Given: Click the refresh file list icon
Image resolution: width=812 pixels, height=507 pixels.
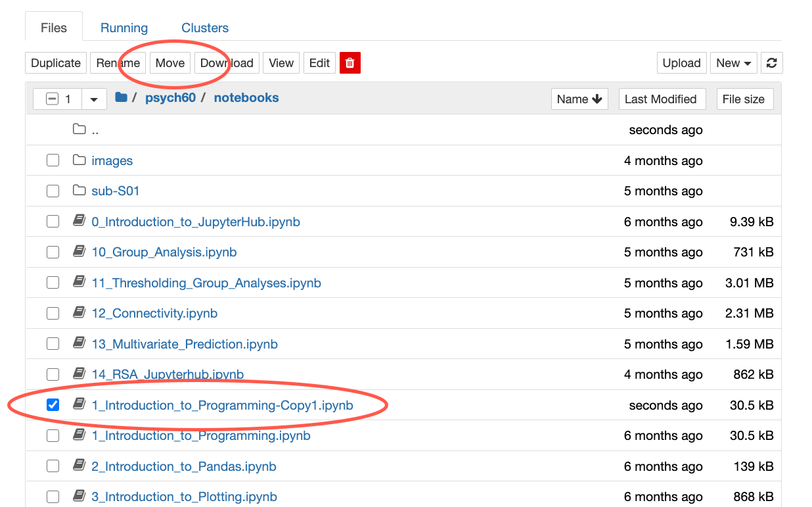Looking at the screenshot, I should pyautogui.click(x=772, y=63).
